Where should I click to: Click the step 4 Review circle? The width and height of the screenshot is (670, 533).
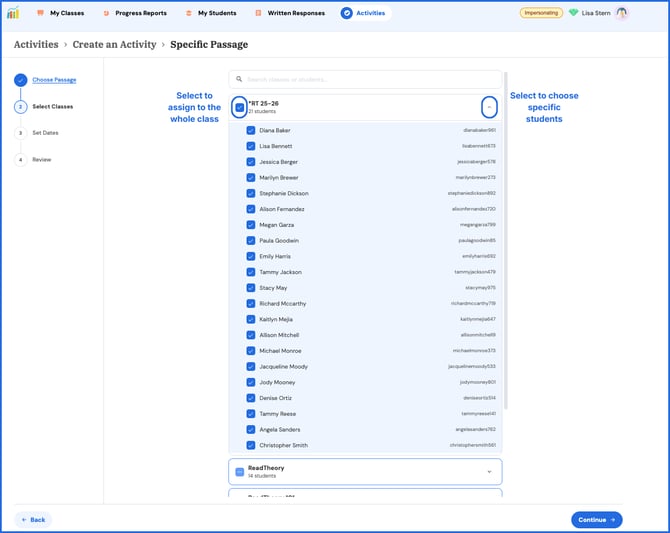(x=21, y=159)
